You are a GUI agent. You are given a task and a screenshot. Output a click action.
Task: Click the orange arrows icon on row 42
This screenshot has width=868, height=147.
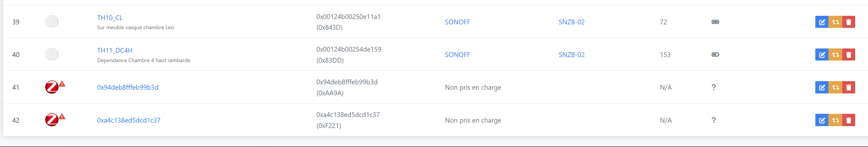click(835, 120)
